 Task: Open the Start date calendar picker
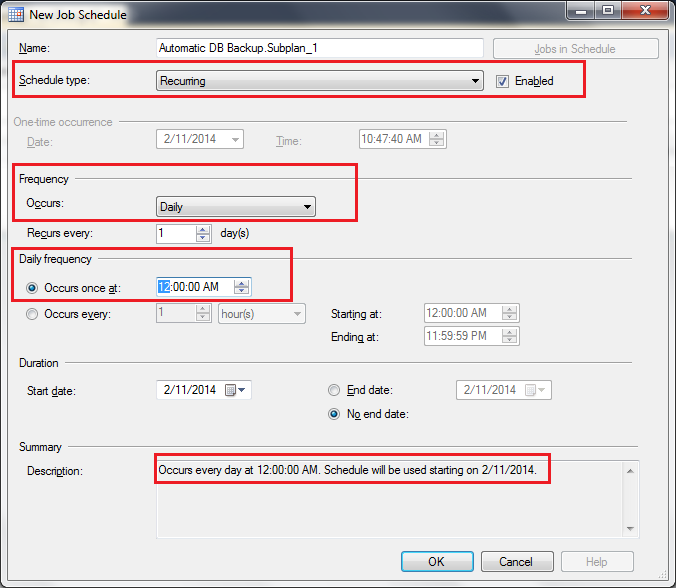click(x=236, y=390)
